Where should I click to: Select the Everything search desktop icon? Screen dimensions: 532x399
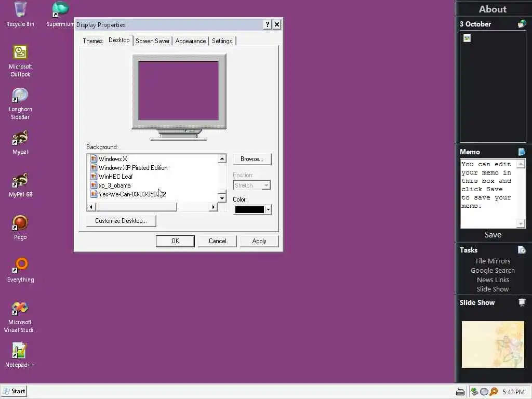click(x=20, y=270)
